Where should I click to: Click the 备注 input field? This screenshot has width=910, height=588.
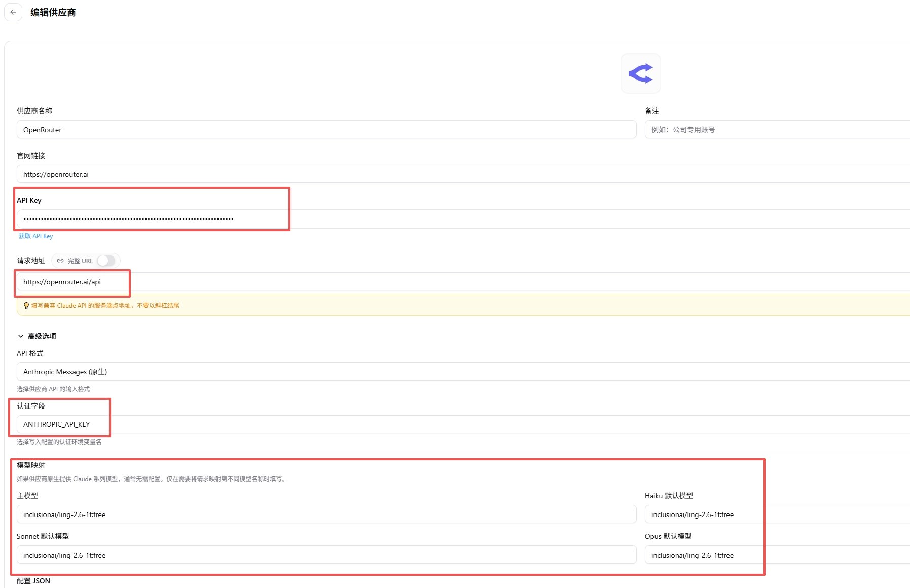pos(777,130)
